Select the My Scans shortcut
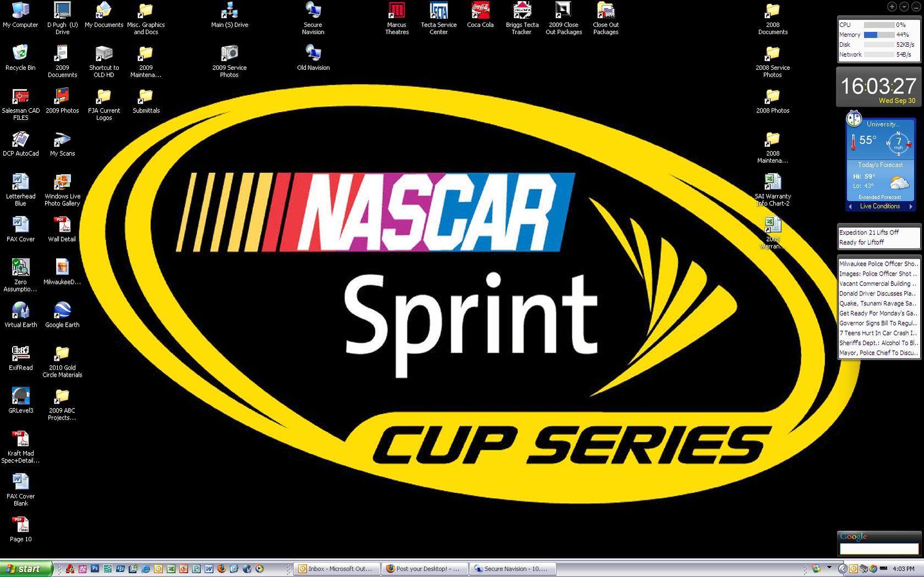 (x=62, y=144)
